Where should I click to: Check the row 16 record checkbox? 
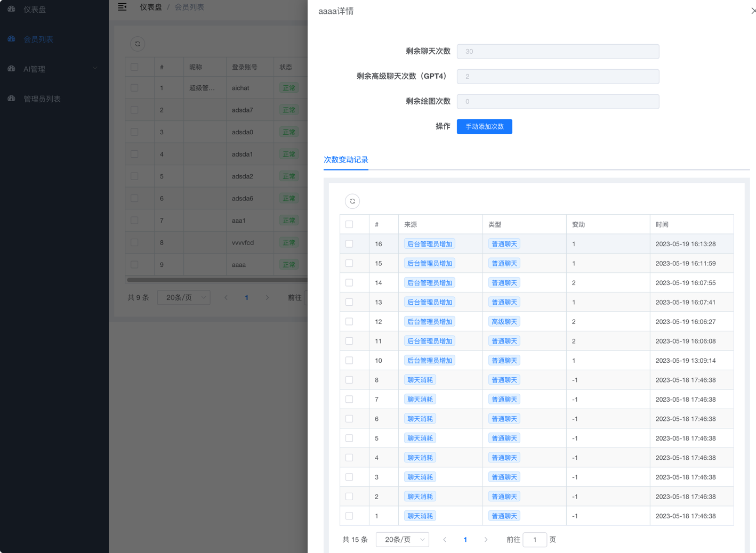click(x=349, y=244)
